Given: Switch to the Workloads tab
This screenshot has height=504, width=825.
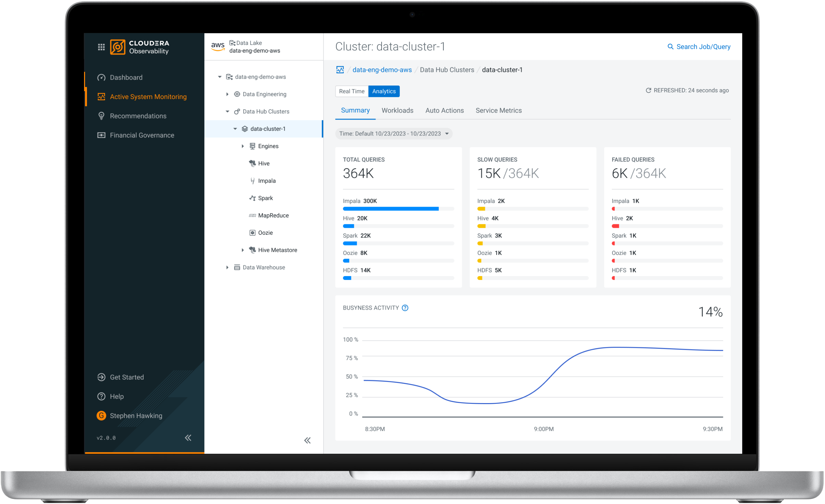Looking at the screenshot, I should [x=397, y=110].
